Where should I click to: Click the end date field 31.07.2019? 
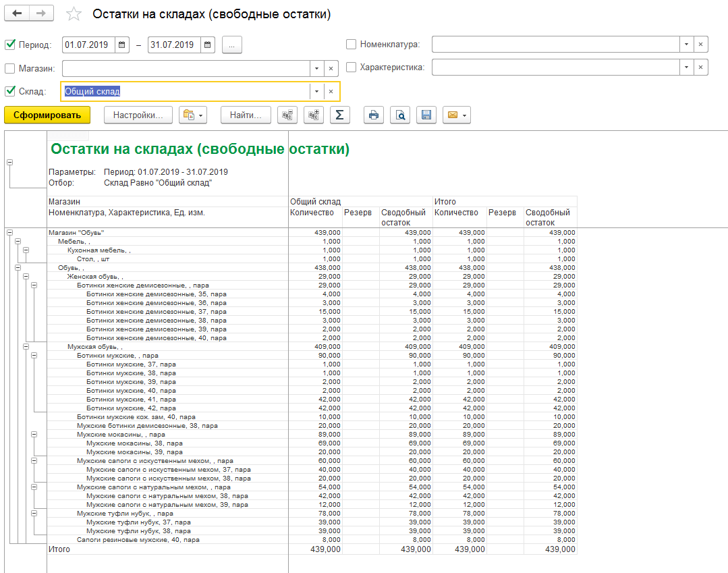point(175,45)
